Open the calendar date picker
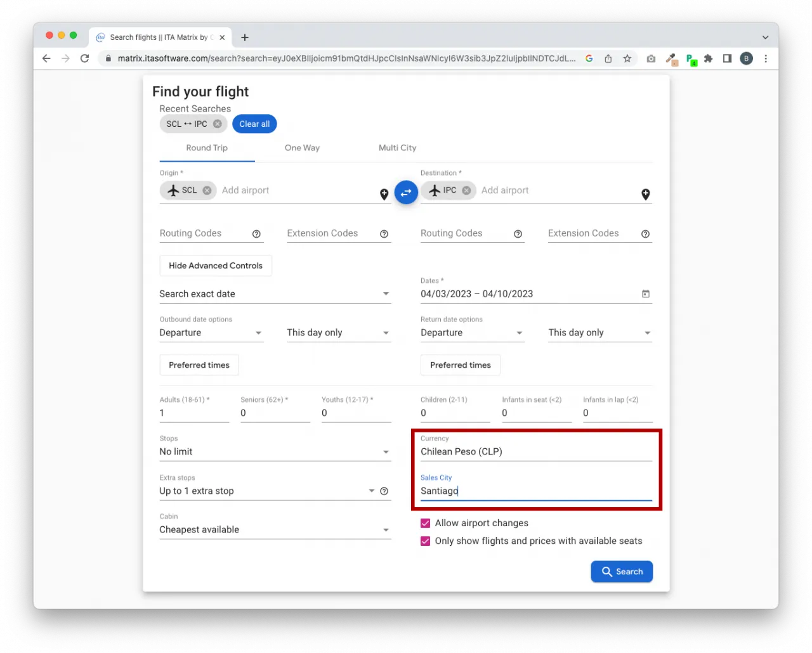The image size is (812, 653). (645, 294)
